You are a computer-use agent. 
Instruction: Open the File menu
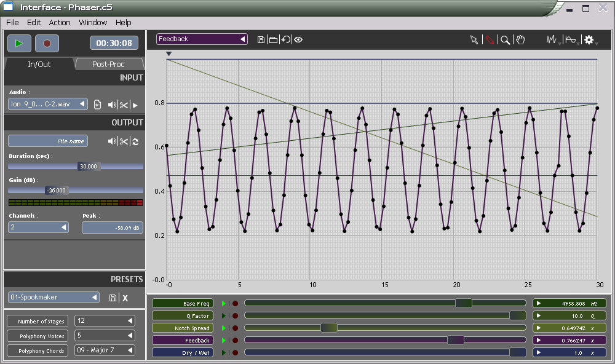pos(12,22)
